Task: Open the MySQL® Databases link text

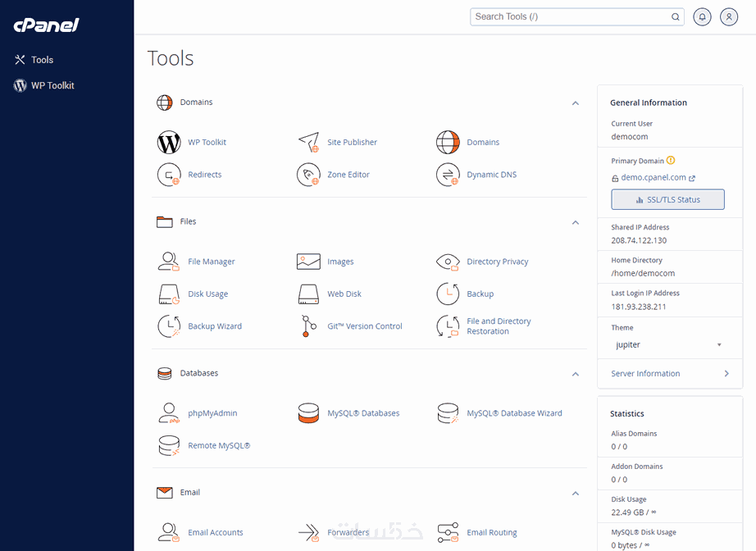Action: pos(363,413)
